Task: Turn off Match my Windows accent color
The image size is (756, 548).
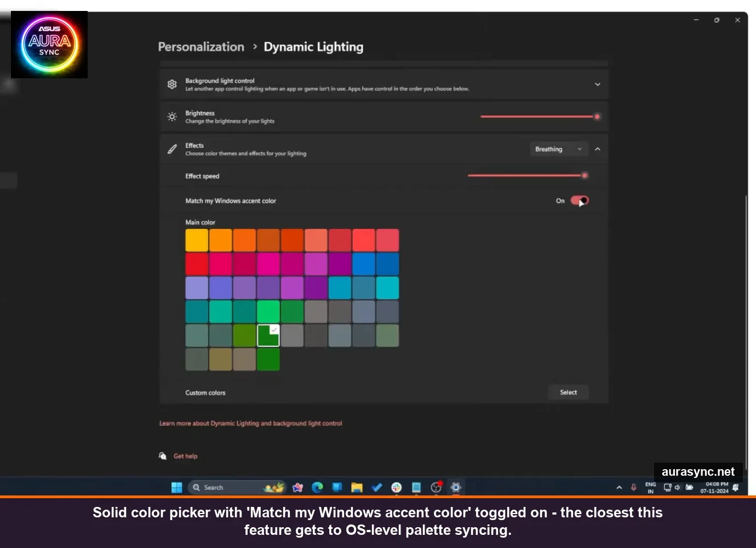Action: pyautogui.click(x=580, y=200)
